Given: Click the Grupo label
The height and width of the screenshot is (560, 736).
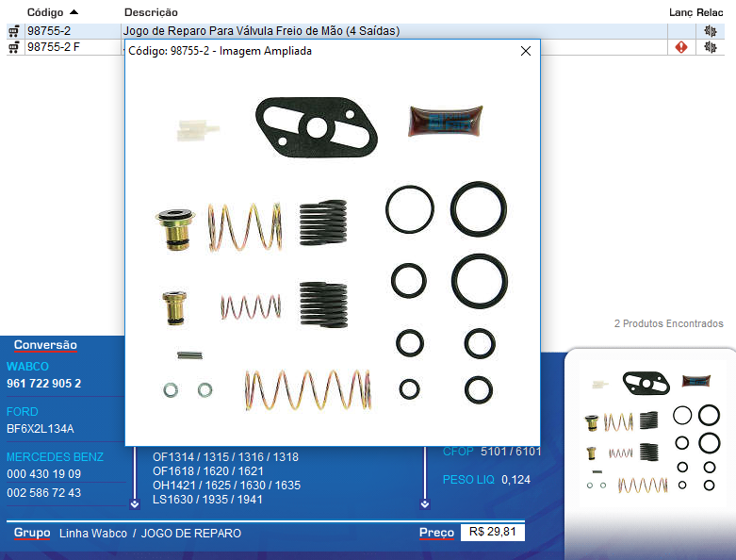Looking at the screenshot, I should click(x=32, y=534).
